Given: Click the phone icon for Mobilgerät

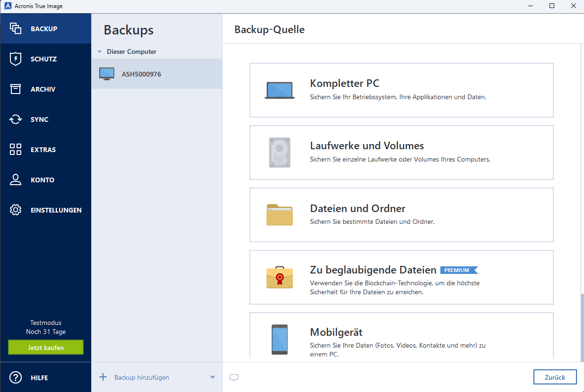Looking at the screenshot, I should 279,339.
